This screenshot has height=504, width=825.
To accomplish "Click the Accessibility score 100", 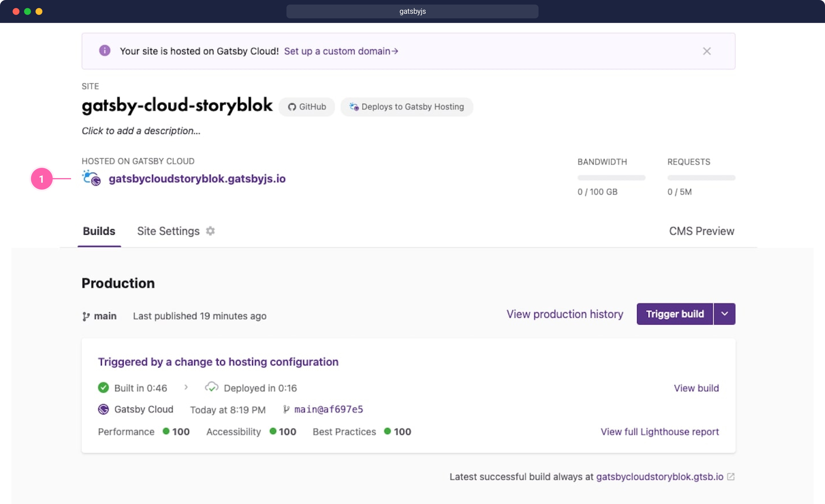I will point(287,432).
